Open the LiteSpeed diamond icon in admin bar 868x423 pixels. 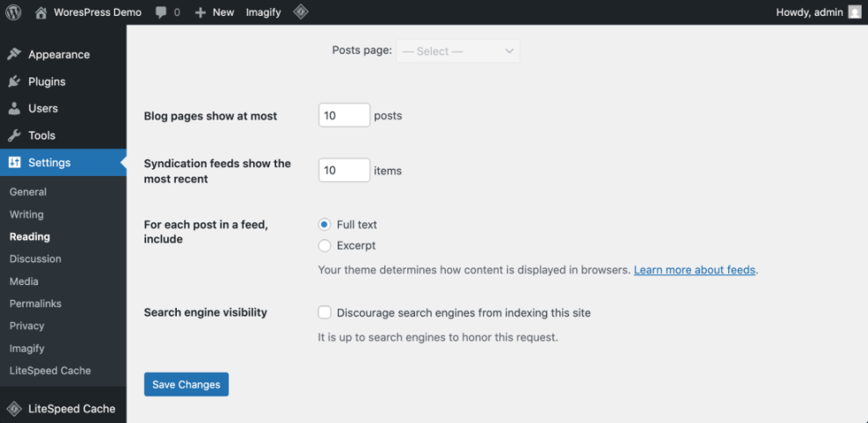(x=301, y=12)
